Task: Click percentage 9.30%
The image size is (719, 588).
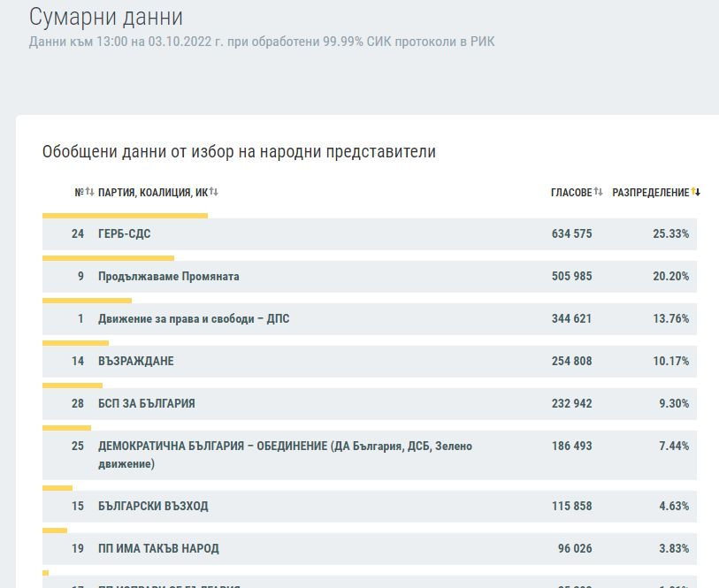Action: 674,404
